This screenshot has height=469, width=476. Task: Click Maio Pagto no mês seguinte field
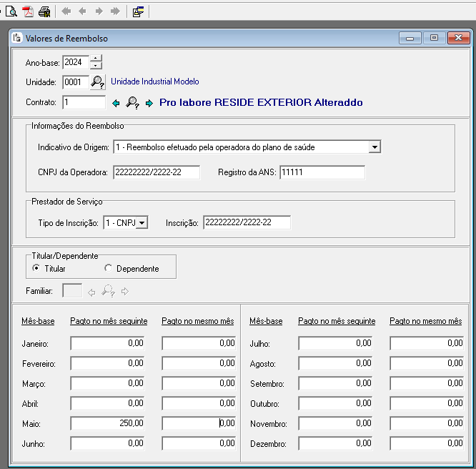point(108,423)
